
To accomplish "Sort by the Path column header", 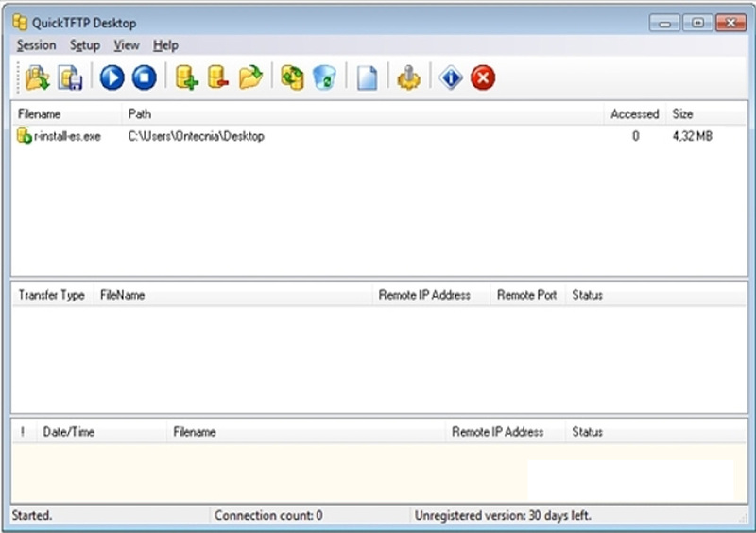I will (x=363, y=113).
